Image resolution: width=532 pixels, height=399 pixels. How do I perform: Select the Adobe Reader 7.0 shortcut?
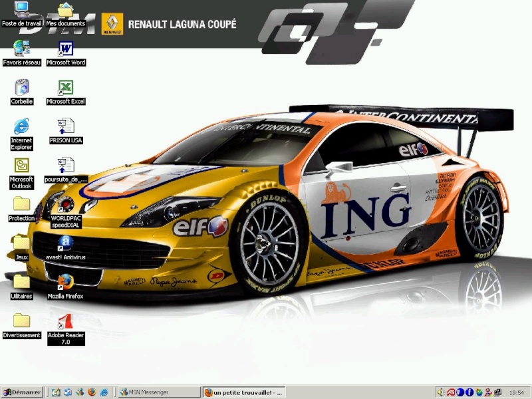click(x=66, y=329)
